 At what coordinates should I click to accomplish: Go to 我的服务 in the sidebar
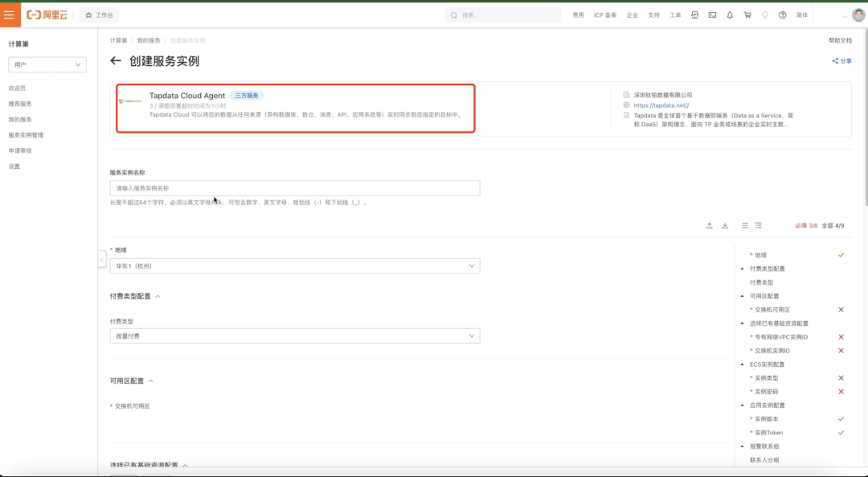click(x=20, y=119)
